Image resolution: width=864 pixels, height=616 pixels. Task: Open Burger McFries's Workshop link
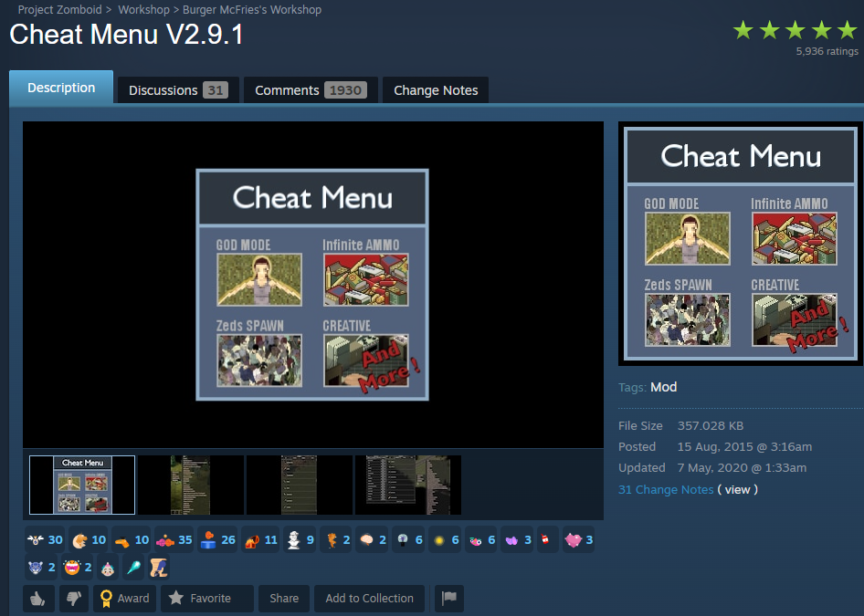click(x=252, y=10)
